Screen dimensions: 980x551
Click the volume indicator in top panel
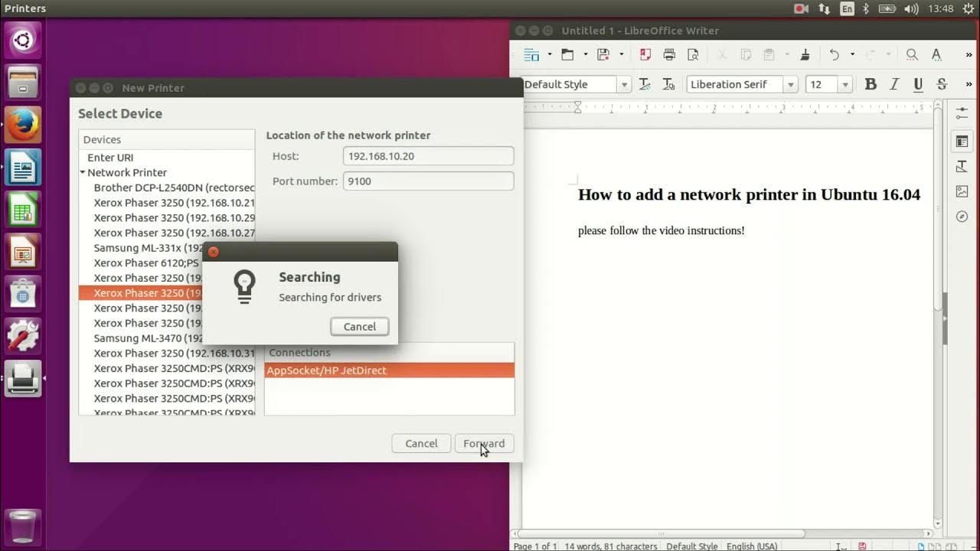(x=911, y=9)
